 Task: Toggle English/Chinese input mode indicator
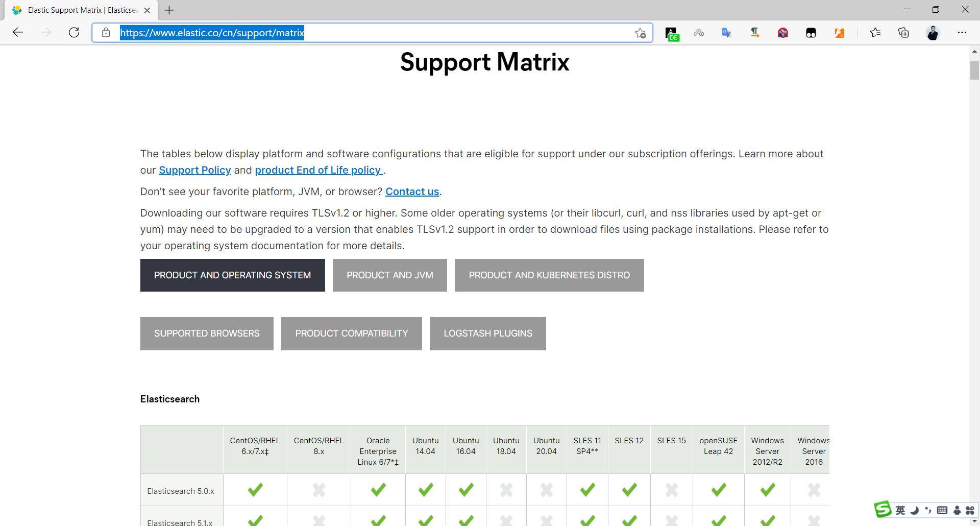(900, 510)
